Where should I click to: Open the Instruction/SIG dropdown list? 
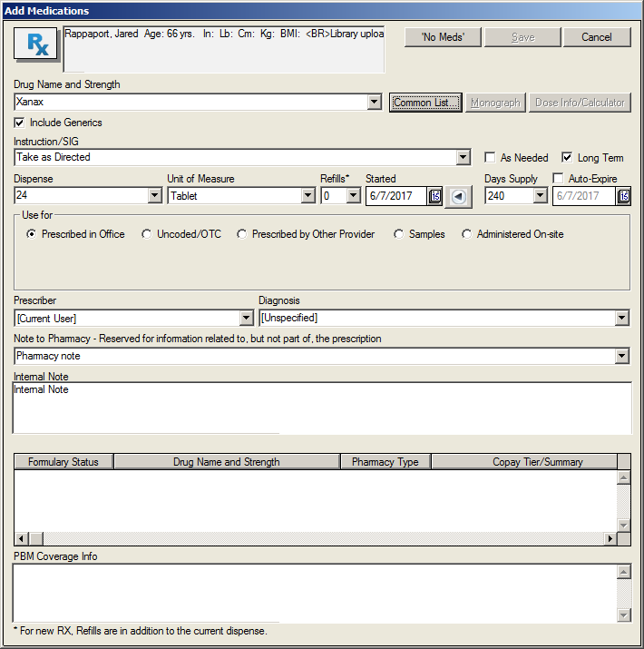click(x=463, y=157)
